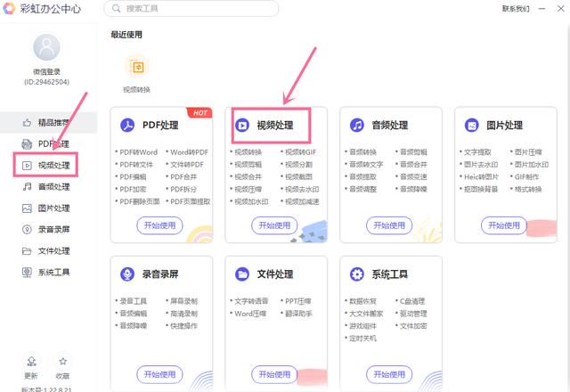Open 文字转语音 in the file card
Image resolution: width=570 pixels, height=392 pixels.
pos(251,301)
